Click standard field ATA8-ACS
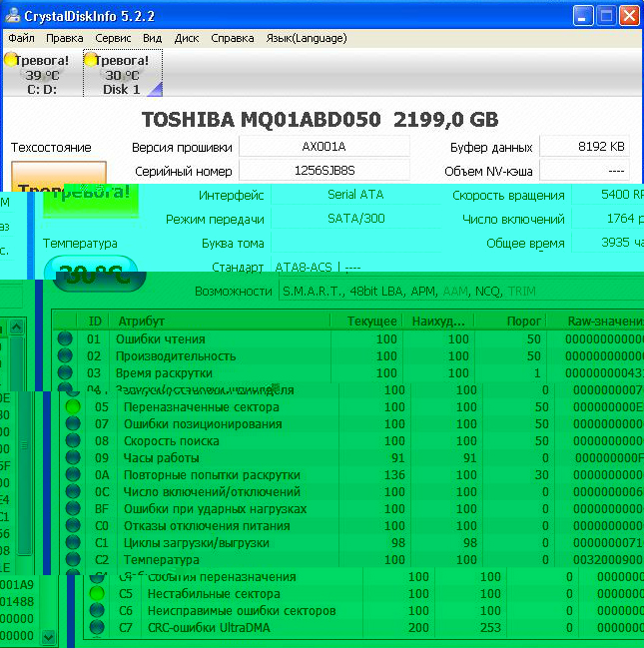Image resolution: width=644 pixels, height=648 pixels. point(457,268)
